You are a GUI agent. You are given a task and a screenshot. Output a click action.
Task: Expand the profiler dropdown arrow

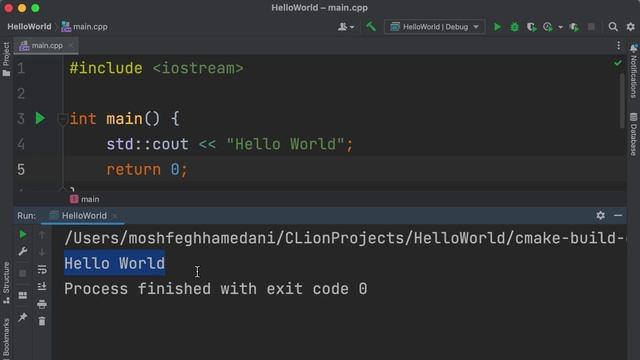click(x=560, y=27)
